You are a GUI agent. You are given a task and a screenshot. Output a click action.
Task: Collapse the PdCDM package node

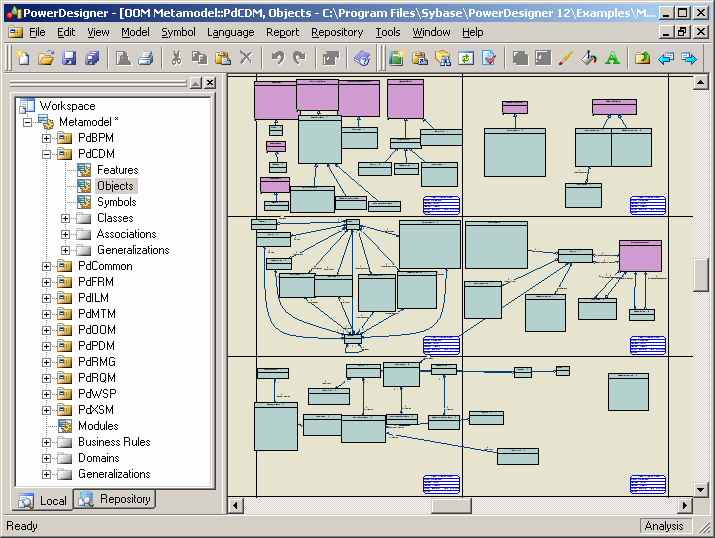coord(46,154)
